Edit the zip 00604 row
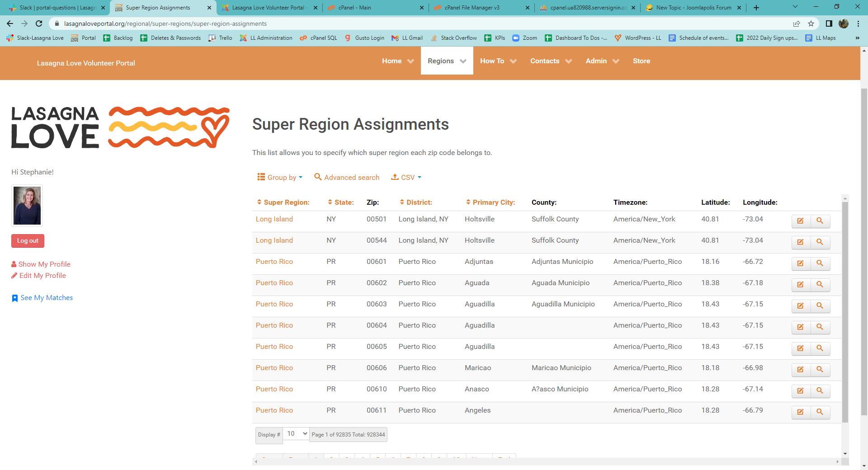The image size is (868, 470). 801,327
